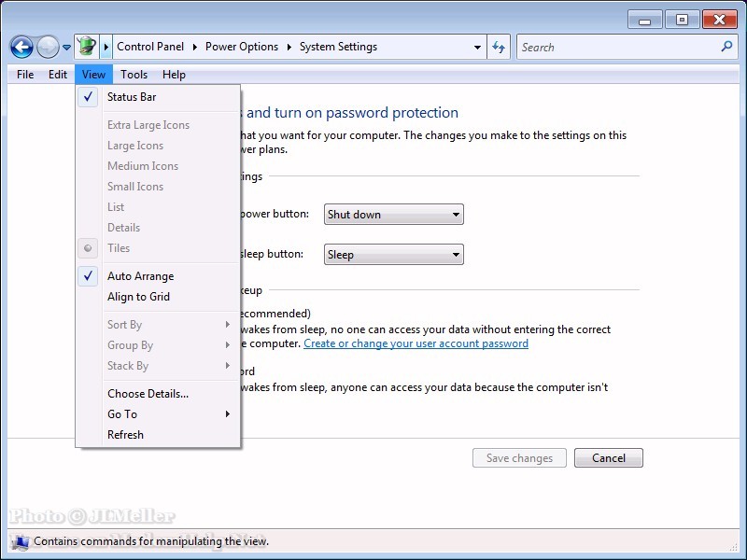
Task: Expand the root breadcrumb arrow beside the icon
Action: [x=106, y=47]
